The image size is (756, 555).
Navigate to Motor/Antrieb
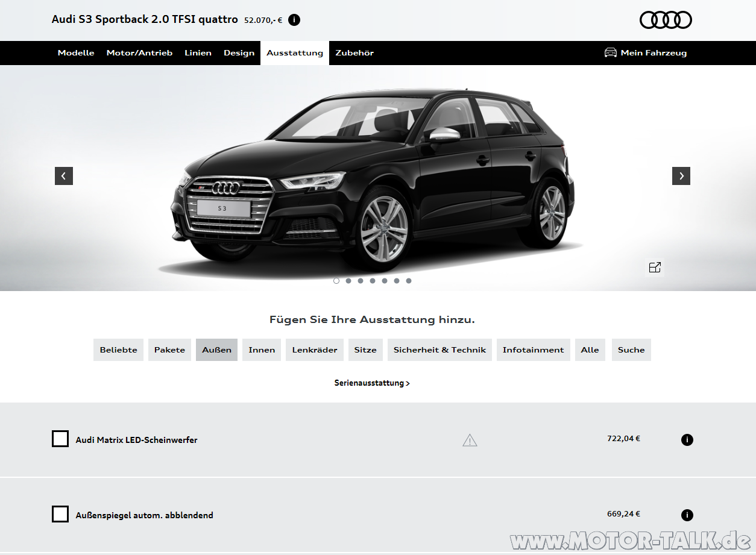[139, 52]
